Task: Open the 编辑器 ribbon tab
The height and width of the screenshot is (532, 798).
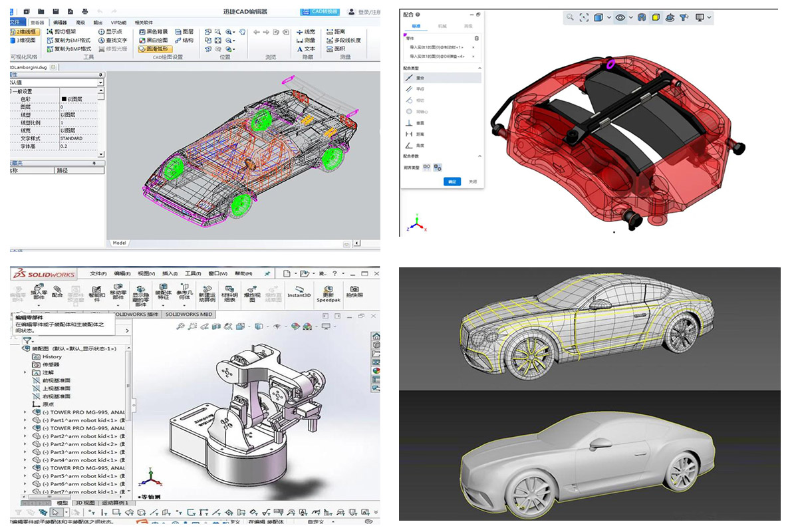Action: click(60, 23)
